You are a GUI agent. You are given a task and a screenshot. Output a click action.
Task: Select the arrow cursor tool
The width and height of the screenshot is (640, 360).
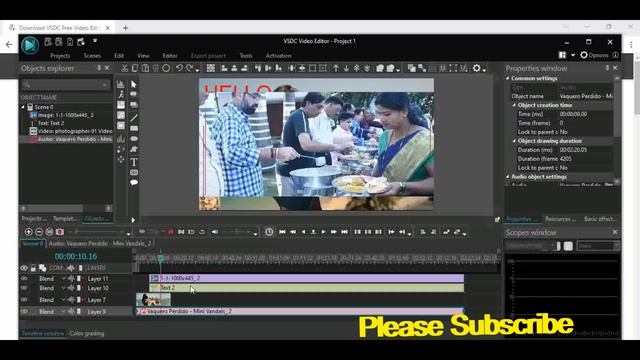coord(133,84)
